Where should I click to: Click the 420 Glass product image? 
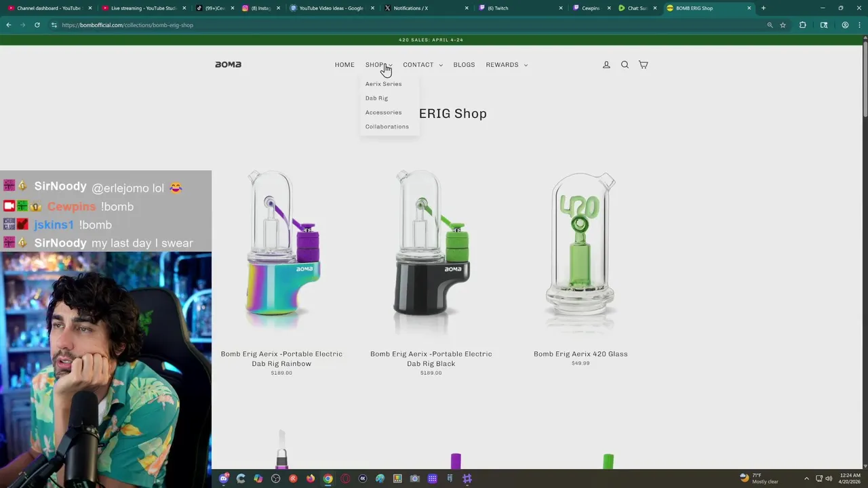click(580, 251)
